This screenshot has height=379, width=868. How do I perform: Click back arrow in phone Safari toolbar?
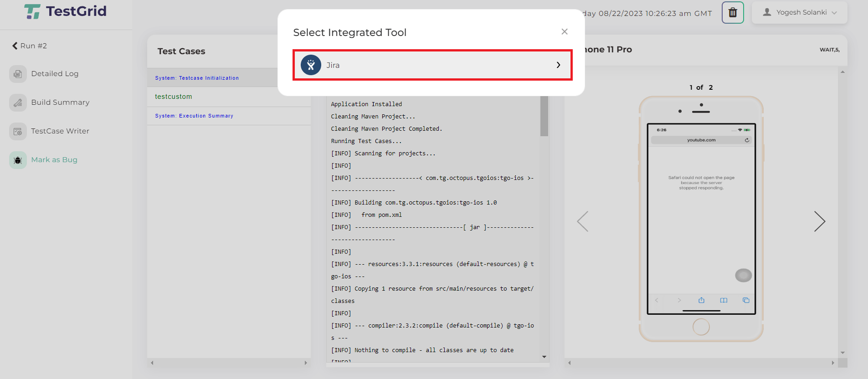pyautogui.click(x=657, y=300)
